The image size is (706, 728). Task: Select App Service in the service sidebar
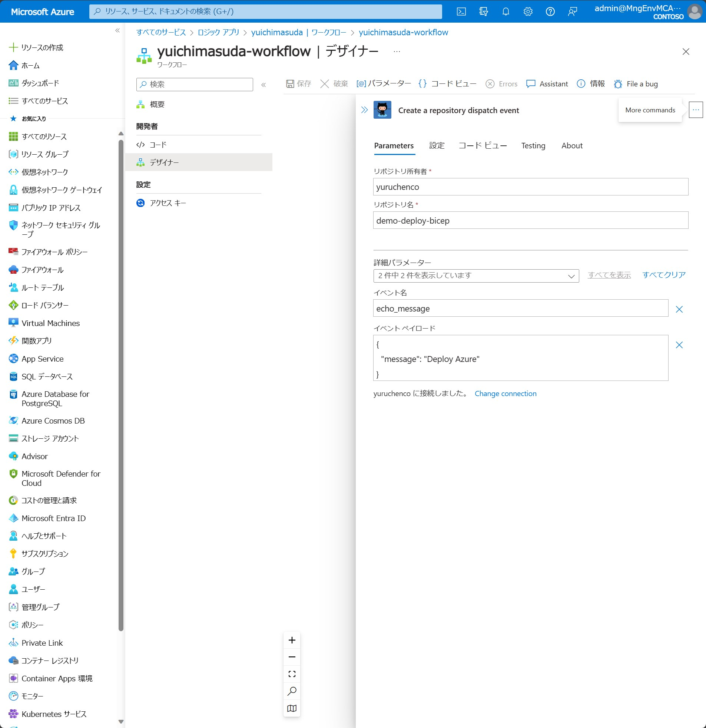[42, 358]
